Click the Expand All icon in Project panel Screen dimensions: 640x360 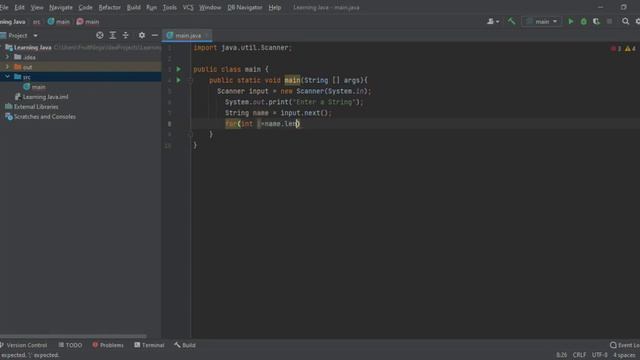click(x=113, y=36)
